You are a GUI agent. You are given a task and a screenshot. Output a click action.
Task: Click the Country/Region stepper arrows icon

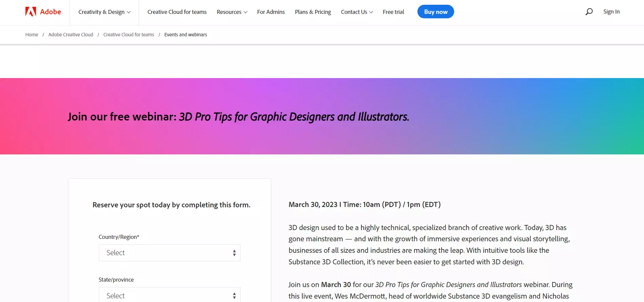(234, 253)
